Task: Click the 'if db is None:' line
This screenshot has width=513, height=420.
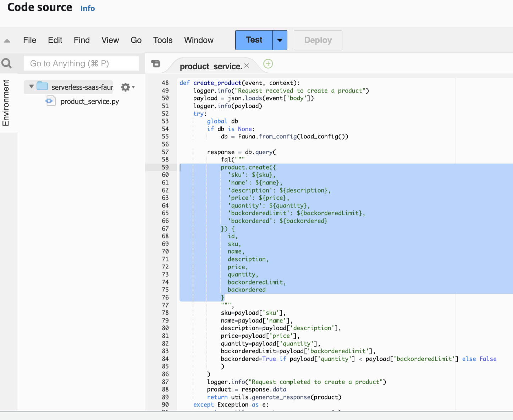Action: (x=231, y=129)
